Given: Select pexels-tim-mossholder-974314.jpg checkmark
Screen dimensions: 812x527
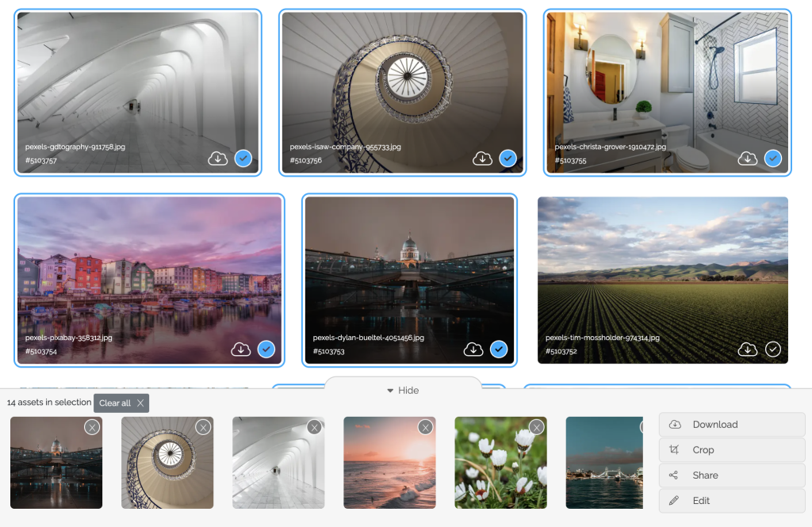Looking at the screenshot, I should (x=773, y=349).
